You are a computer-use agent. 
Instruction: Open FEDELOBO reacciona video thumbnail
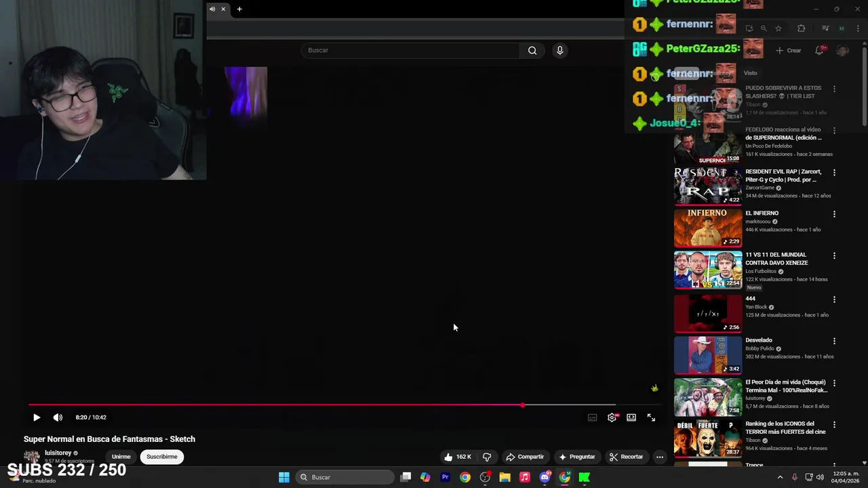pyautogui.click(x=707, y=144)
